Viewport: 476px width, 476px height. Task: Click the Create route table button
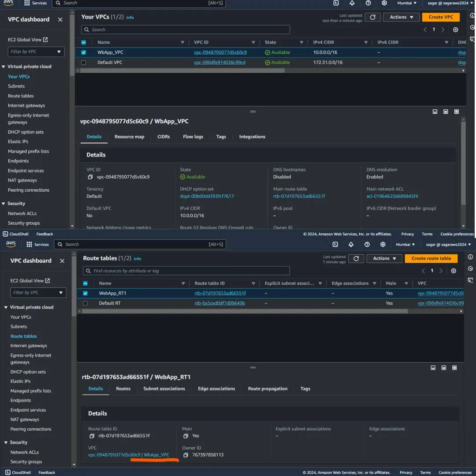pos(431,258)
